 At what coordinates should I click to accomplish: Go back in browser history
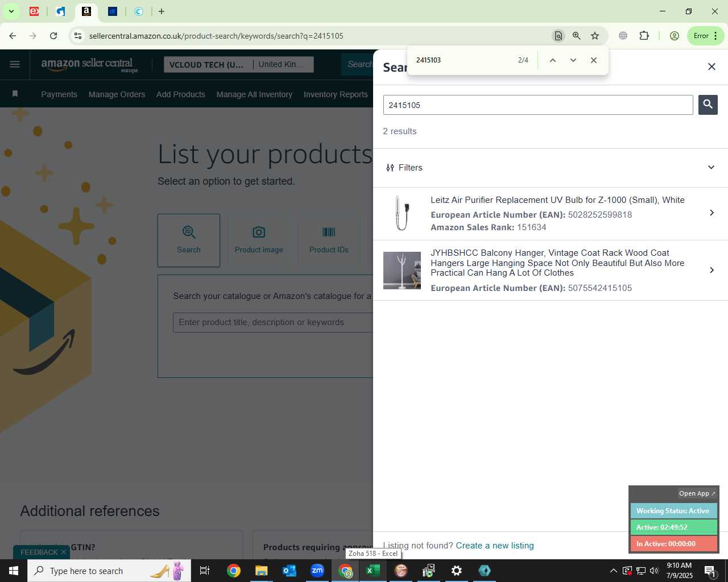click(x=13, y=36)
